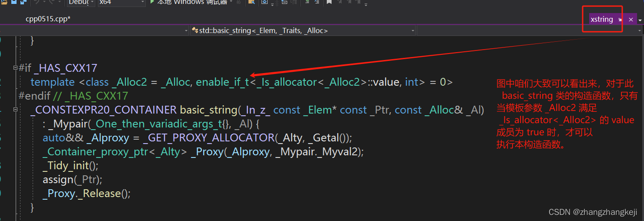Click the _Alloc2 template parameter name after class
The image size is (644, 221).
(131, 82)
